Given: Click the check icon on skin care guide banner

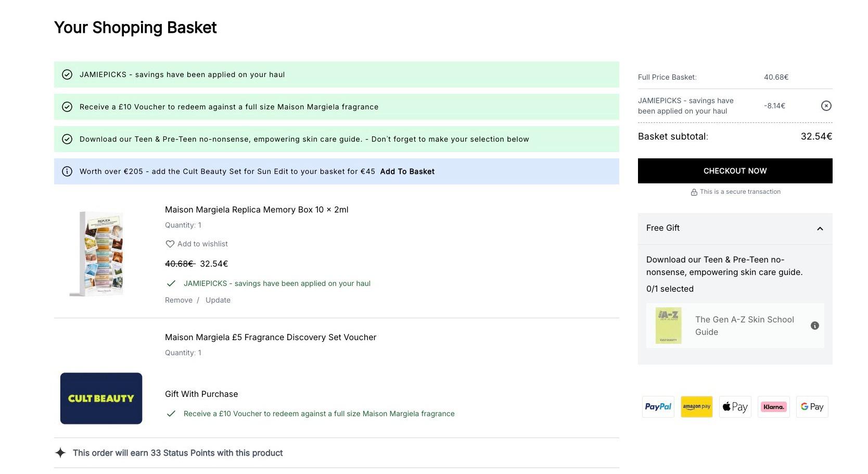Looking at the screenshot, I should coord(67,139).
